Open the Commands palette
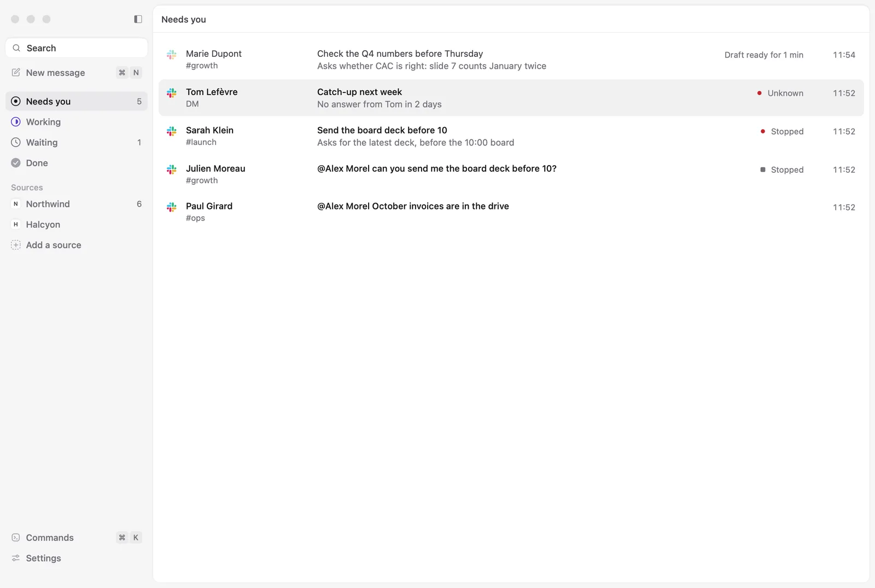 point(77,538)
